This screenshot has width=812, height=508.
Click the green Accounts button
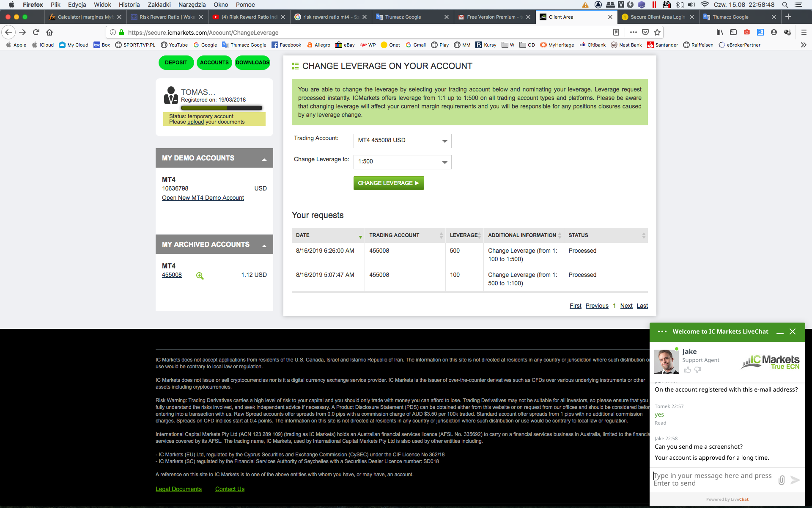214,63
